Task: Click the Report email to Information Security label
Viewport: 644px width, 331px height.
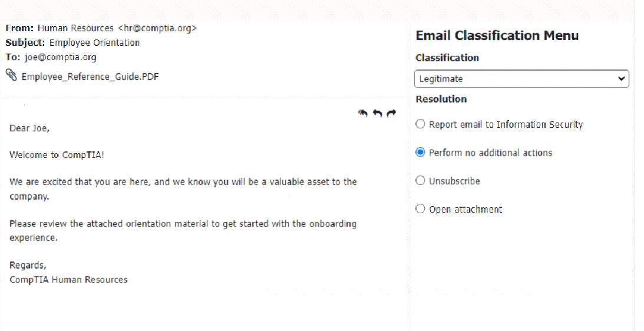Action: (x=506, y=124)
